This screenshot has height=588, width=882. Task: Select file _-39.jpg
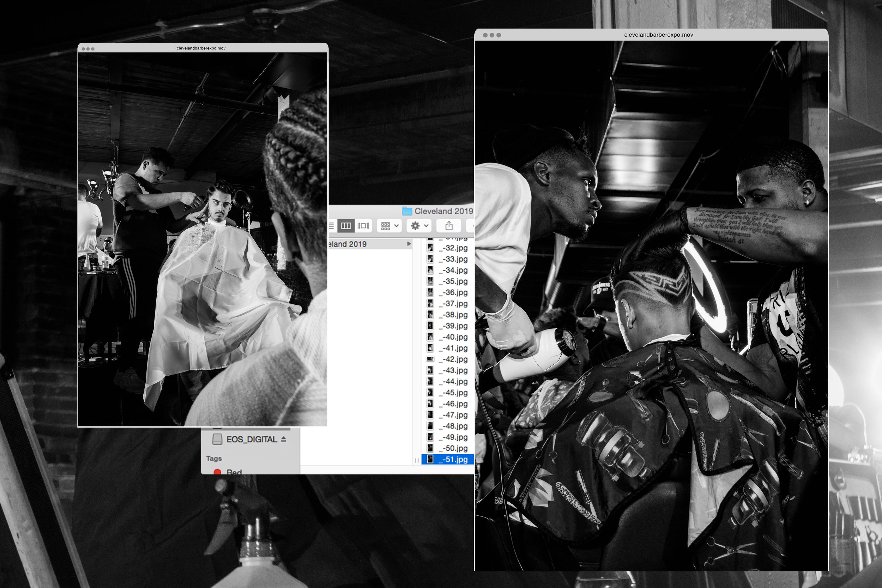point(448,326)
